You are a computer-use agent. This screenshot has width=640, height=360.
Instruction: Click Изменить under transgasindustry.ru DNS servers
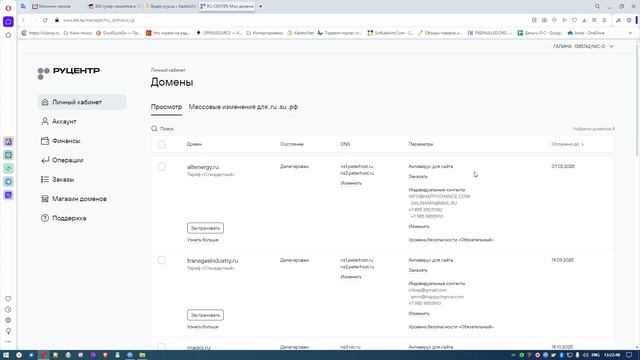[x=351, y=277]
